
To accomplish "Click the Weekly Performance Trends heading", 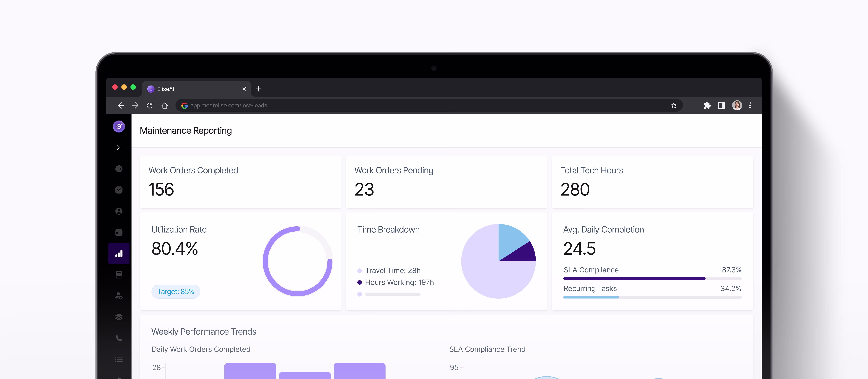I will click(204, 332).
